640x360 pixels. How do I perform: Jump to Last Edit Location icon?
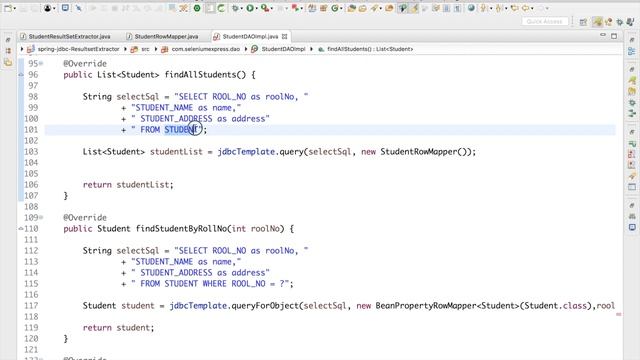pos(514,8)
